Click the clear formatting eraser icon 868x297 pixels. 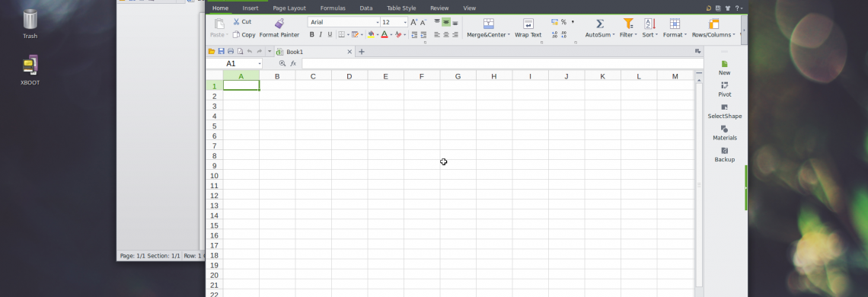pyautogui.click(x=398, y=34)
